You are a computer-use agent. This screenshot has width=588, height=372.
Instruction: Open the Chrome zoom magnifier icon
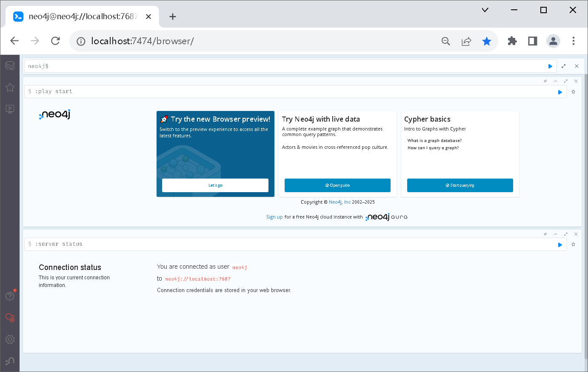[x=446, y=41]
